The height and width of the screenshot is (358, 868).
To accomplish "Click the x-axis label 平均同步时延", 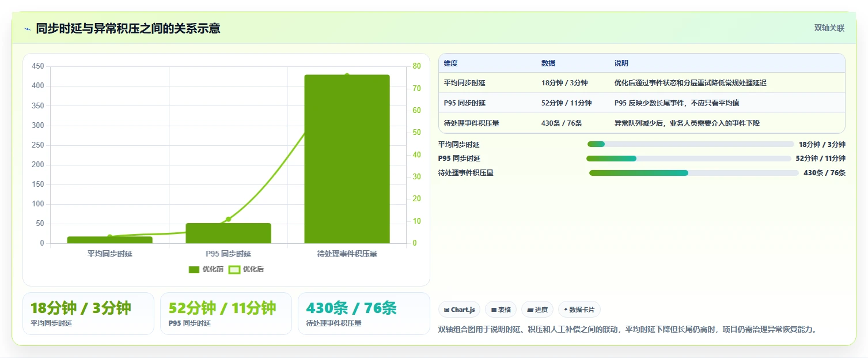I will point(109,254).
